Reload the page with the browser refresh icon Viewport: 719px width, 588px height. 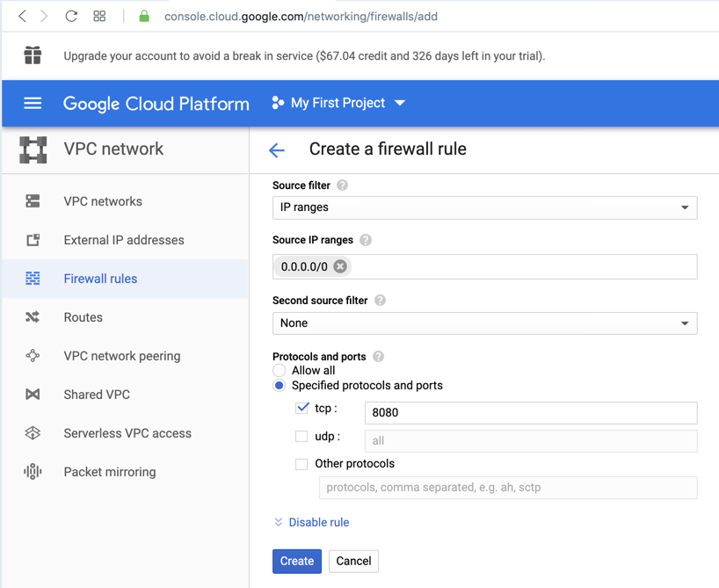coord(71,16)
